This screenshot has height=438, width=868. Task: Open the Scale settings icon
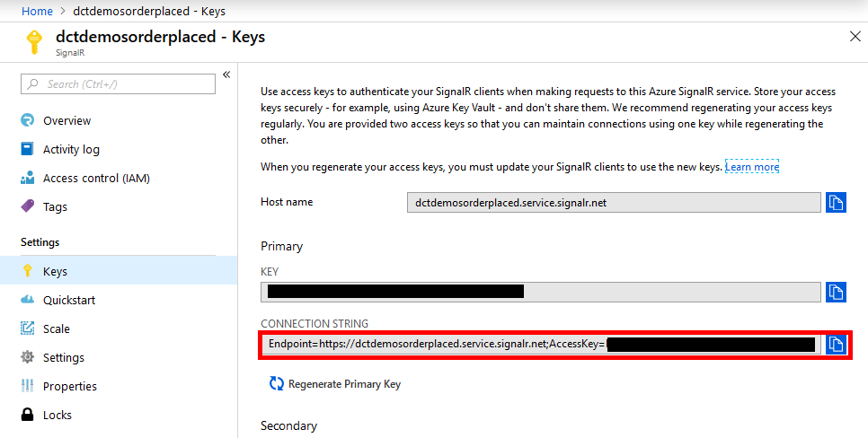27,328
